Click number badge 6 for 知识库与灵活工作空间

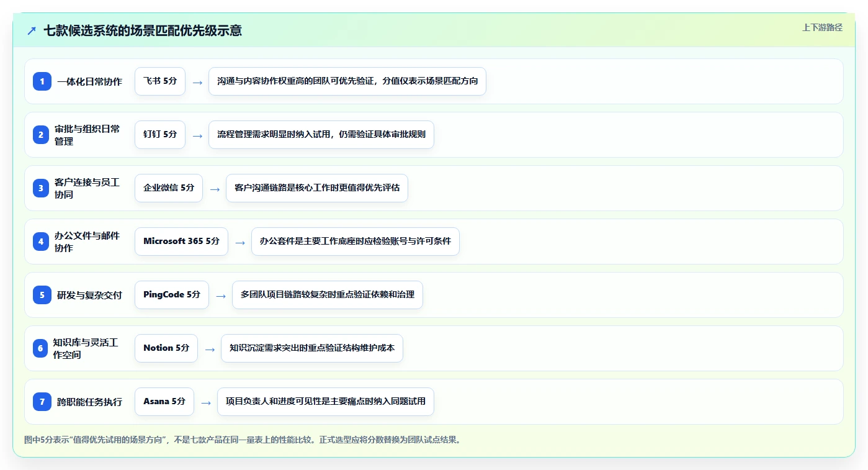point(40,348)
